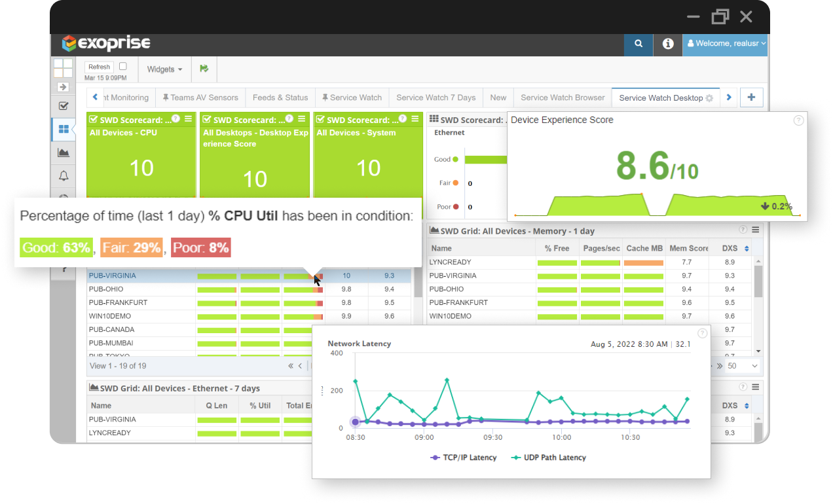This screenshot has width=833, height=504.
Task: Open the bell alarms icon in sidebar
Action: click(64, 175)
